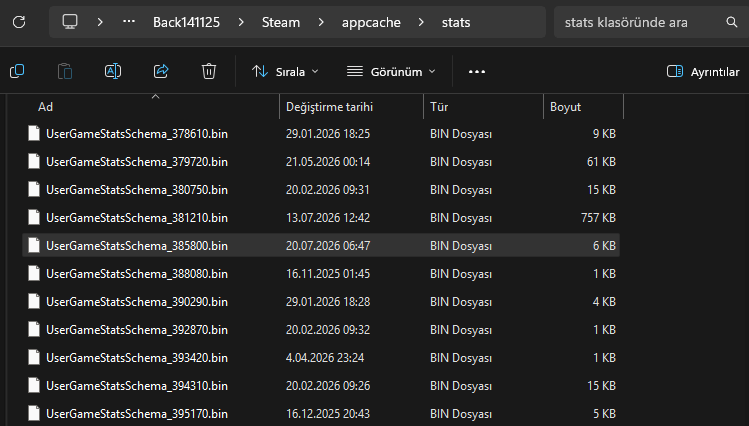
Task: Go to Steam breadcrumb folder
Action: click(x=281, y=22)
